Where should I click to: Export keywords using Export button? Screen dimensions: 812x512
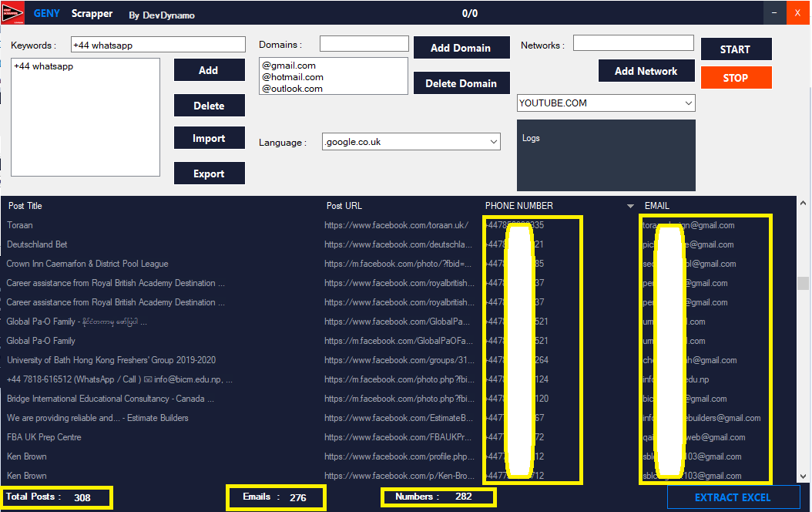pos(210,173)
